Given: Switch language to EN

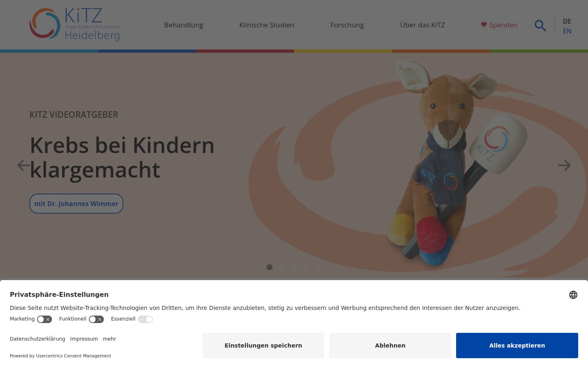Looking at the screenshot, I should [x=567, y=31].
